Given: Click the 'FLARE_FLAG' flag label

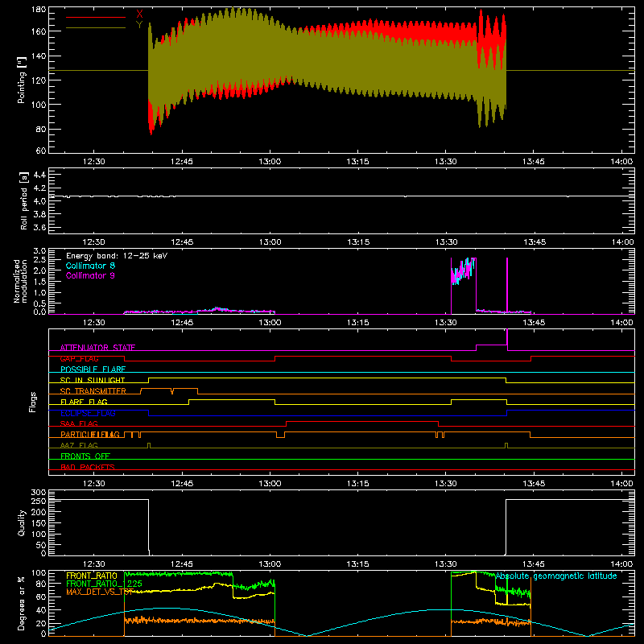Looking at the screenshot, I should (x=84, y=402).
